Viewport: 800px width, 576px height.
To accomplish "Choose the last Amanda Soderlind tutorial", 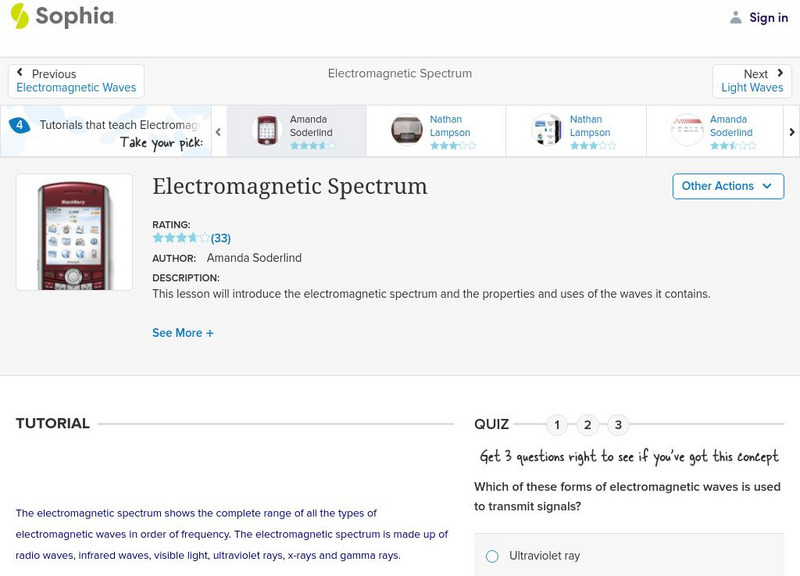I will 687,131.
